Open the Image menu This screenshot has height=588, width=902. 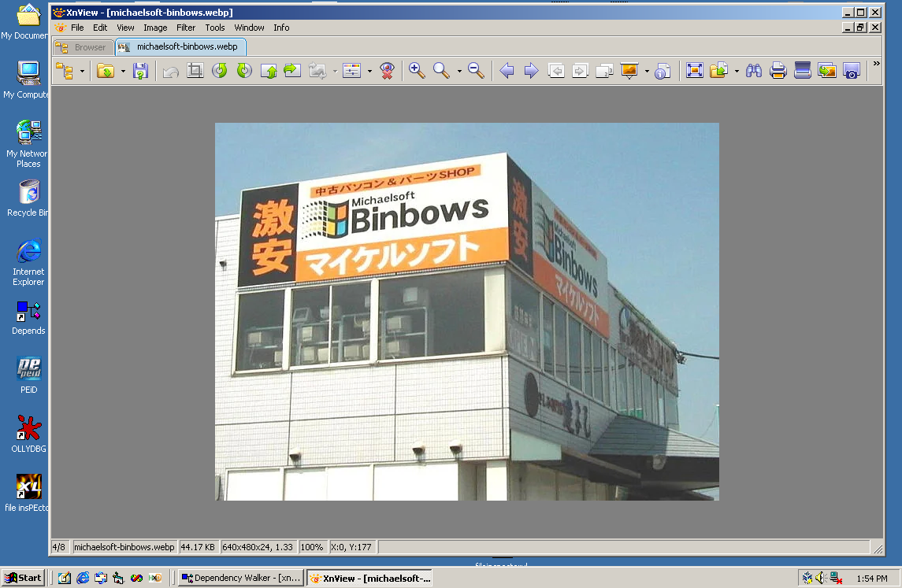click(x=155, y=28)
